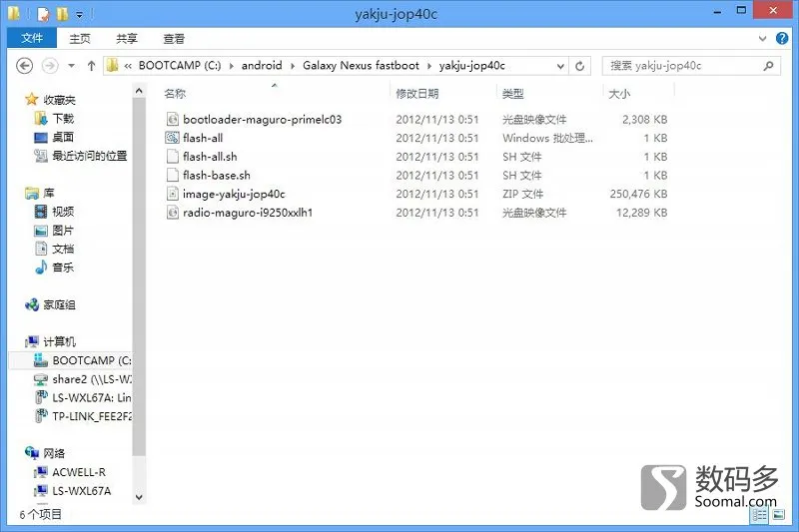Image resolution: width=799 pixels, height=532 pixels.
Task: Click the Properties quick access toolbar icon
Action: [x=44, y=14]
